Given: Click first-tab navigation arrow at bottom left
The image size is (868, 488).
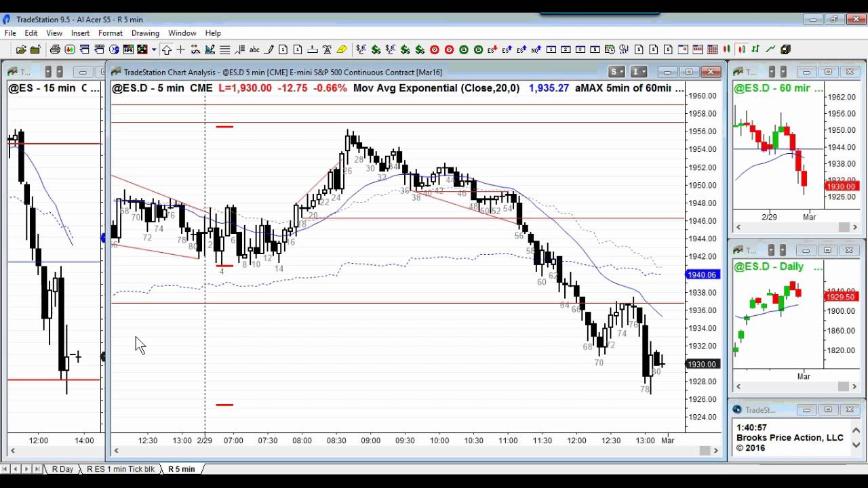Looking at the screenshot, I should point(5,469).
